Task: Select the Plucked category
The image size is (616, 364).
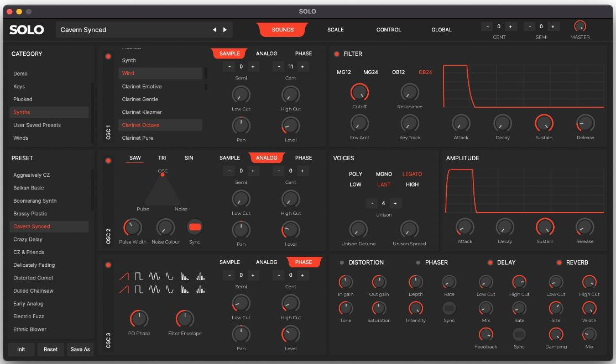Action: 49,99
